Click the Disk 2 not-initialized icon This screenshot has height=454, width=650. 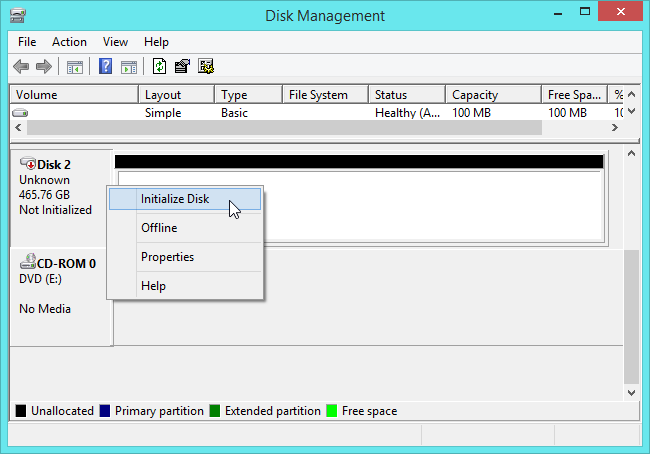click(x=27, y=164)
